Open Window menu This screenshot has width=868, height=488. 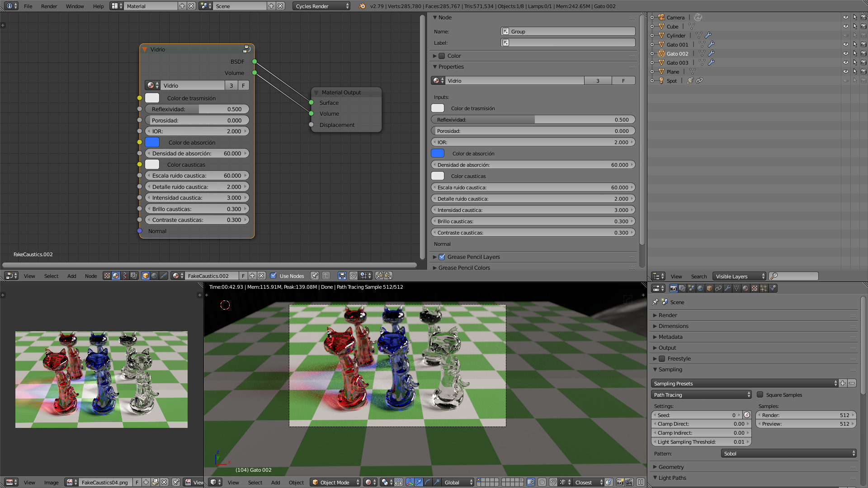point(75,6)
